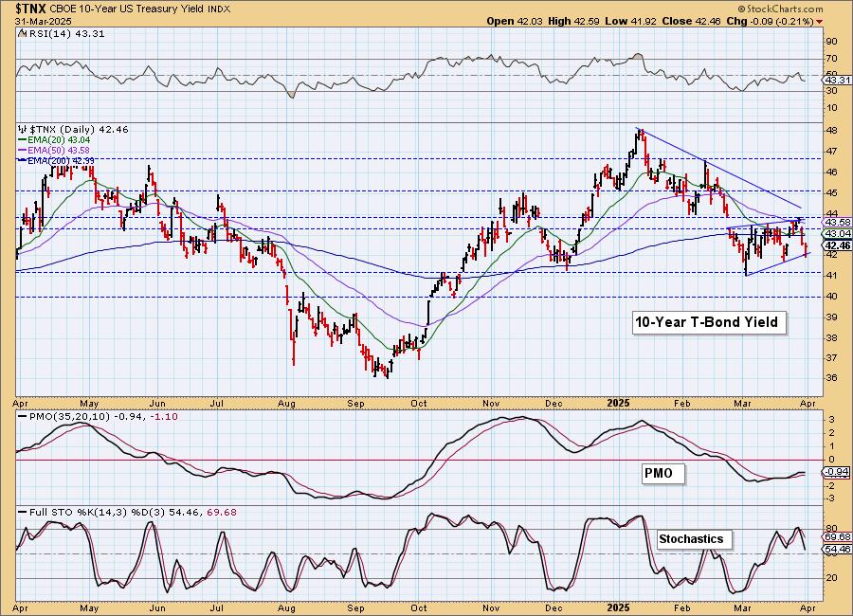Viewport: 853px width, 616px height.
Task: Click 'Aug' label under the price panel
Action: pyautogui.click(x=286, y=404)
